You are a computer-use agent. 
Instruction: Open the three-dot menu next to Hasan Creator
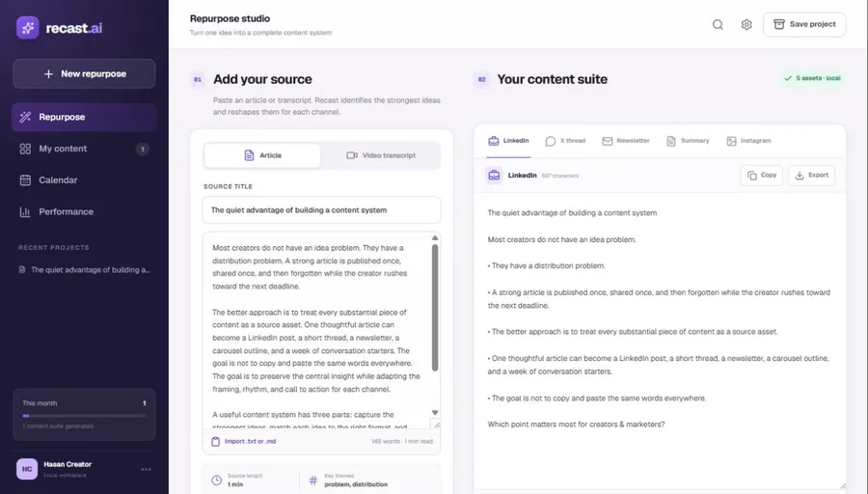click(x=147, y=469)
